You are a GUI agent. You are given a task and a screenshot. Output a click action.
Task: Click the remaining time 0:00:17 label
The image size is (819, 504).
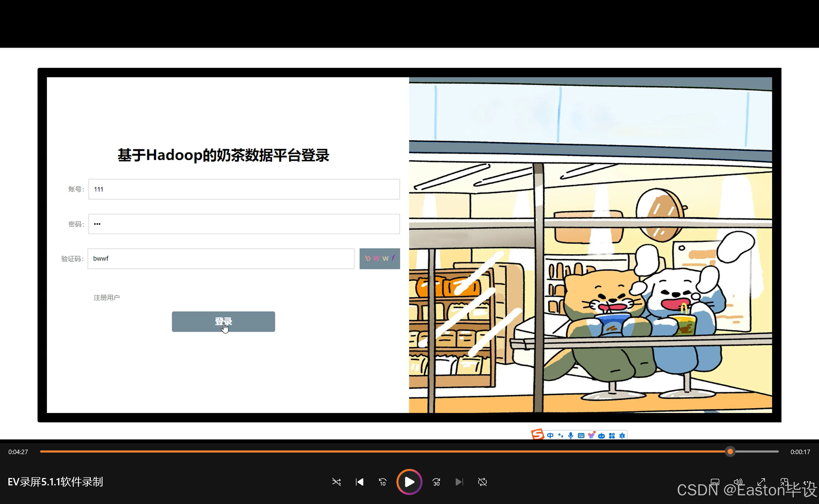click(800, 452)
